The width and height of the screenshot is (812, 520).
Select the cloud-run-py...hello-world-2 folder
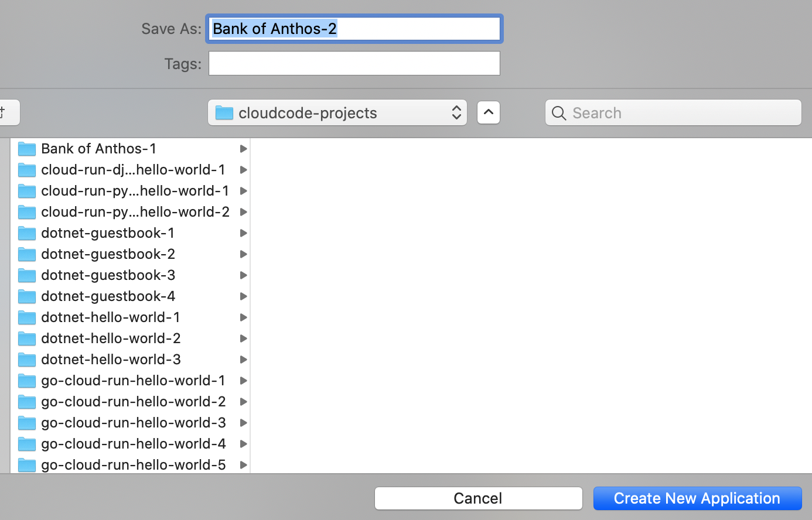tap(135, 212)
